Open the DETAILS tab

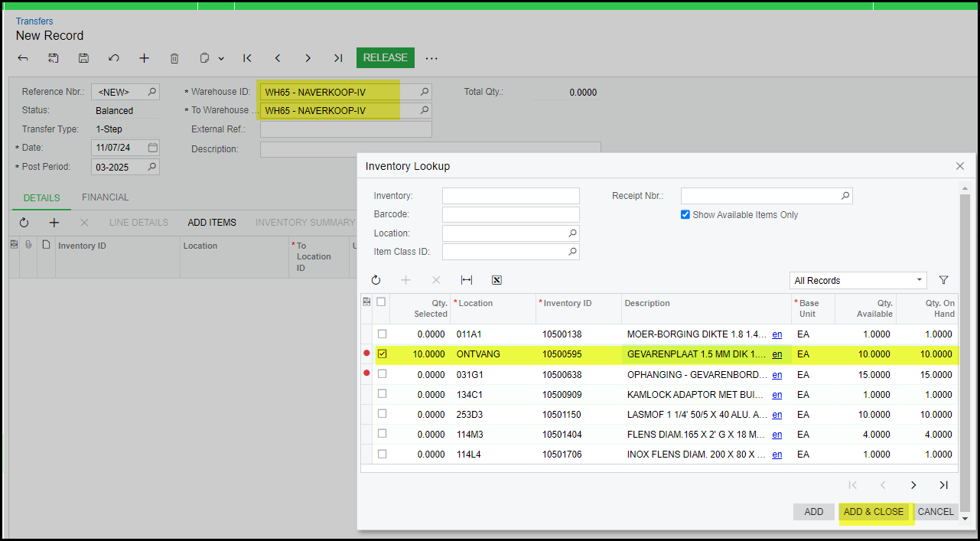41,197
